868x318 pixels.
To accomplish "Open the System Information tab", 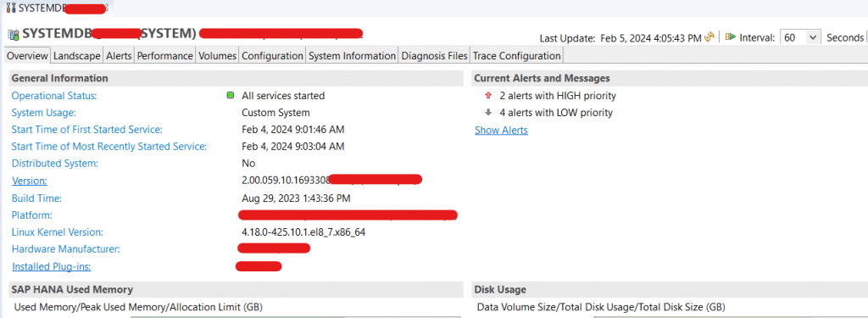I will (352, 56).
